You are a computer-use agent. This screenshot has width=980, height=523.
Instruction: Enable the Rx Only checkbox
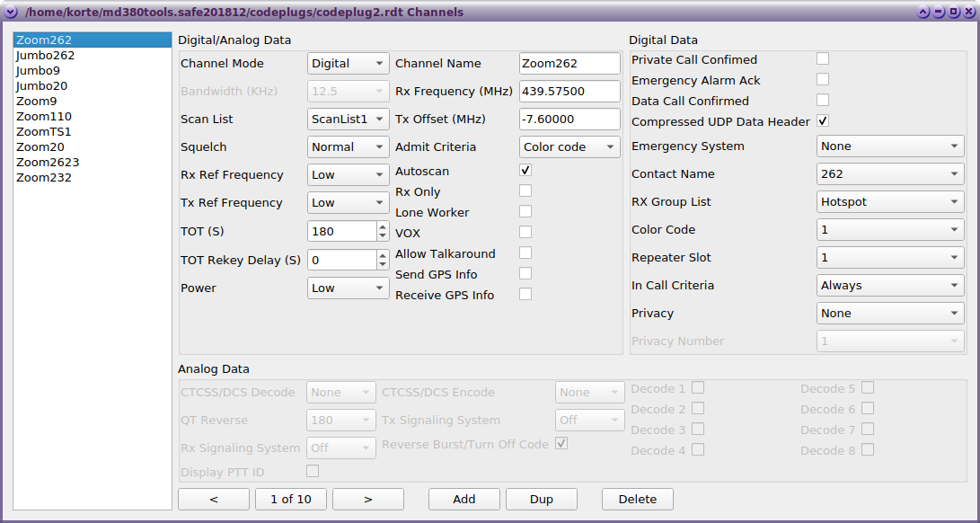pos(525,191)
